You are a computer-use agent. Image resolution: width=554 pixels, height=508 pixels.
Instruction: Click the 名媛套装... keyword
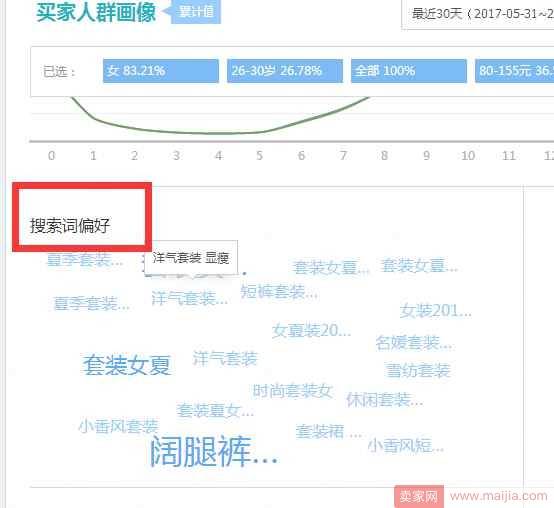[x=414, y=343]
